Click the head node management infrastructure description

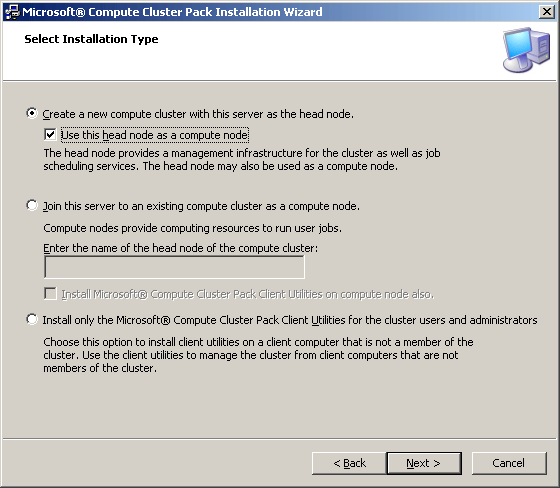(242, 159)
